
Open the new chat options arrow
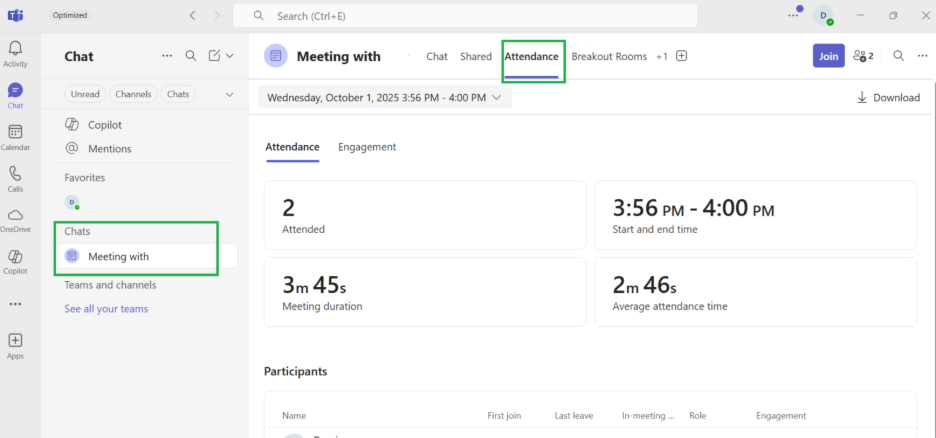coord(229,56)
